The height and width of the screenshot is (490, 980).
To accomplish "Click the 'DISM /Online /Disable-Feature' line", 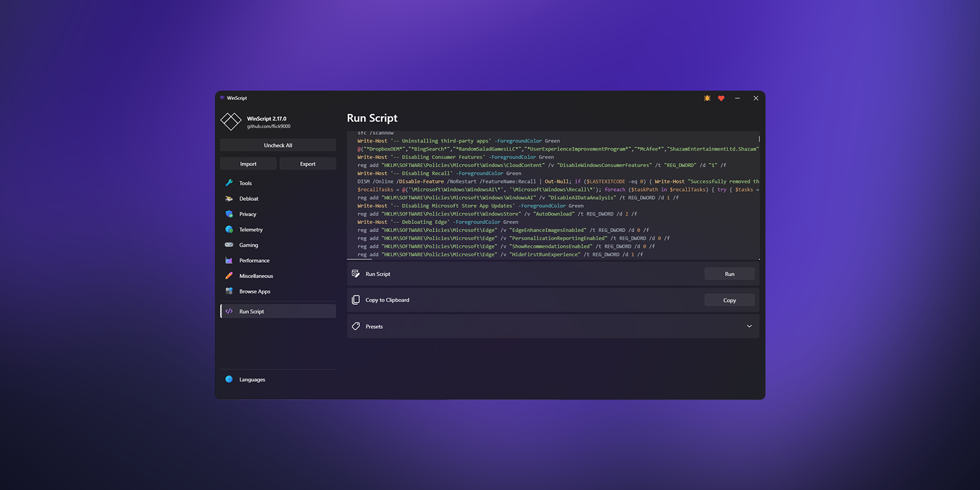I will [558, 181].
